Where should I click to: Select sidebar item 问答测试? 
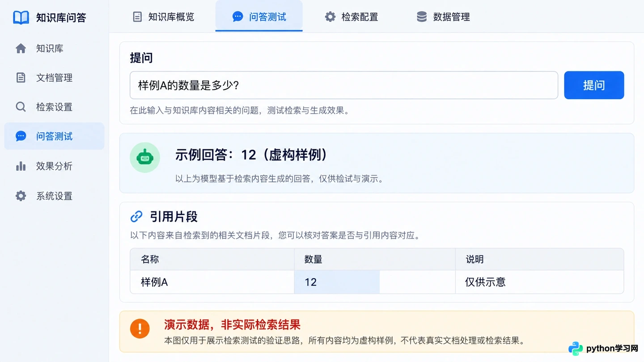[54, 136]
